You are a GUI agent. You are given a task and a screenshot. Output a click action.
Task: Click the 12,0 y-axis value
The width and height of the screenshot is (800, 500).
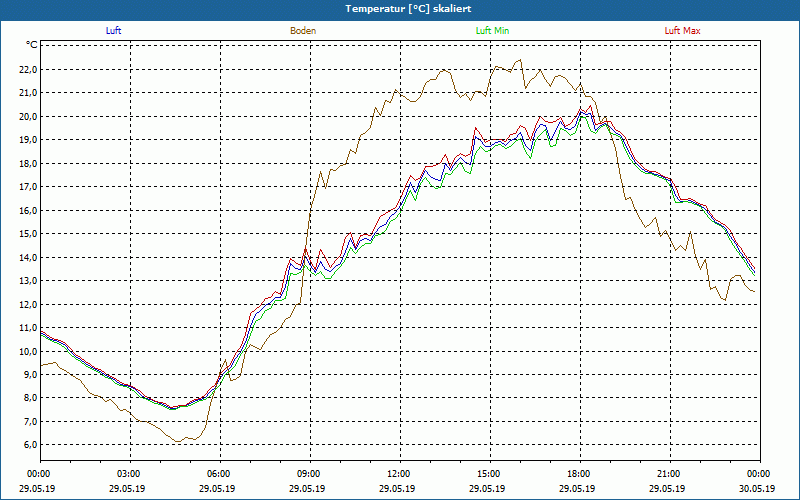pos(29,304)
